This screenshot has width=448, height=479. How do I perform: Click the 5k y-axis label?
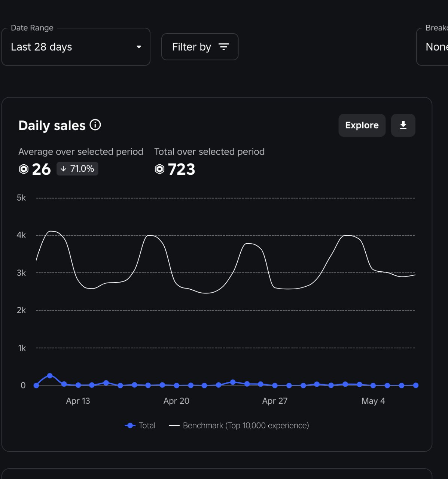(21, 198)
